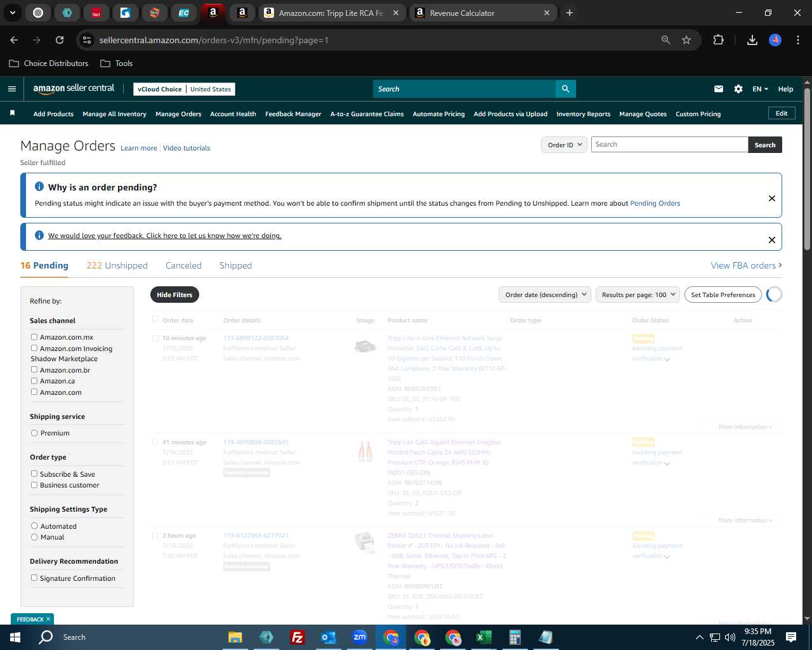Open the Results per page dropdown
Screen dimensions: 812x650
click(x=638, y=295)
